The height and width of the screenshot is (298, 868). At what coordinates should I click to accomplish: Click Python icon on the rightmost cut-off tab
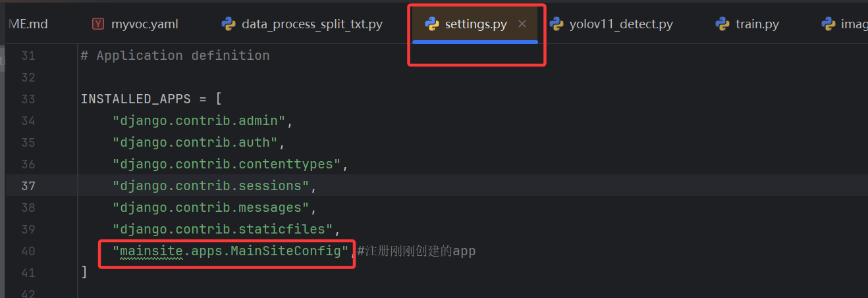point(828,24)
